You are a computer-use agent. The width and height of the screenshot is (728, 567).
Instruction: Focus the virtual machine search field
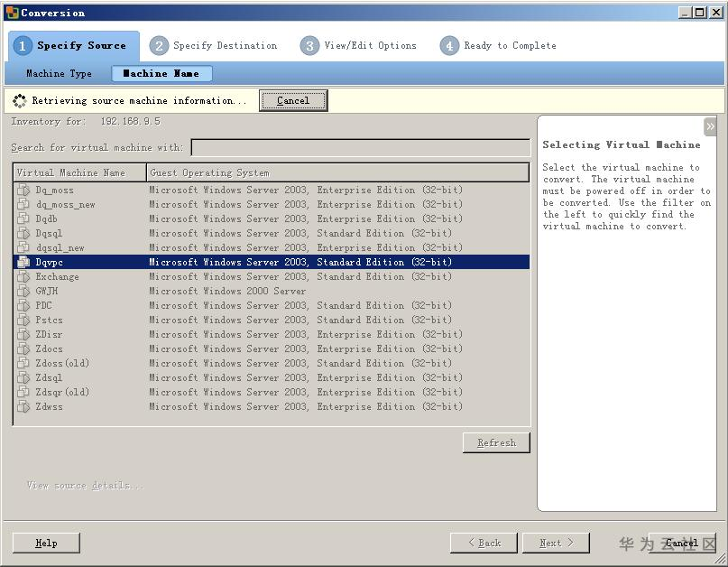tap(360, 148)
